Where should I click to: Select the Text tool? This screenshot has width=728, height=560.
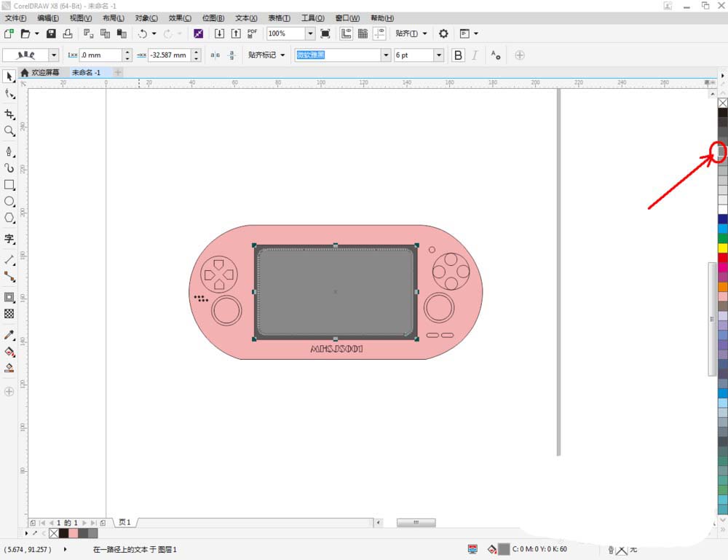(9, 239)
